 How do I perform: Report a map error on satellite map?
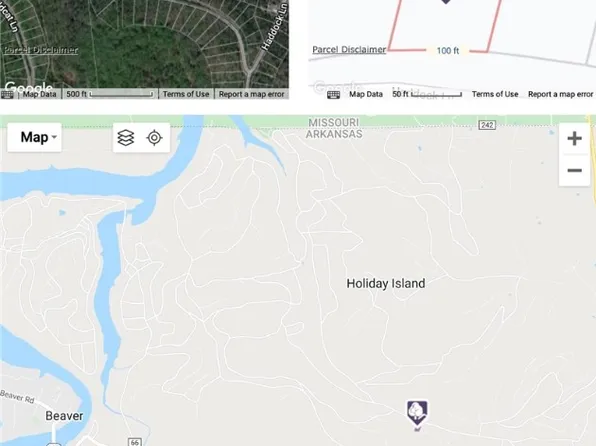(251, 94)
